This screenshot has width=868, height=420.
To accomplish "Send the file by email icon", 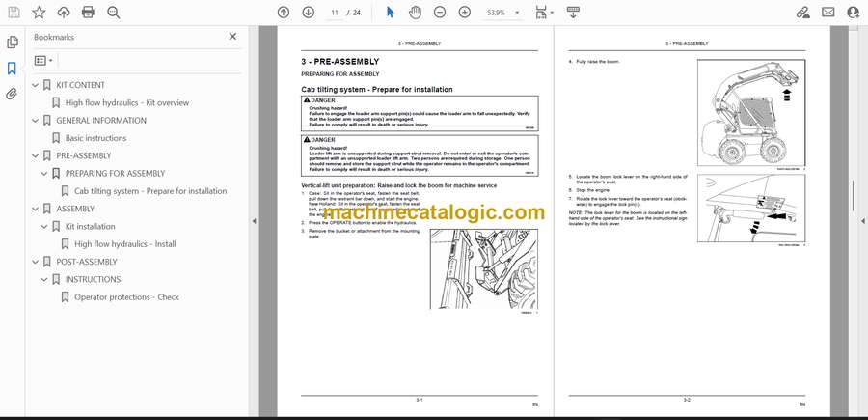I will (828, 13).
